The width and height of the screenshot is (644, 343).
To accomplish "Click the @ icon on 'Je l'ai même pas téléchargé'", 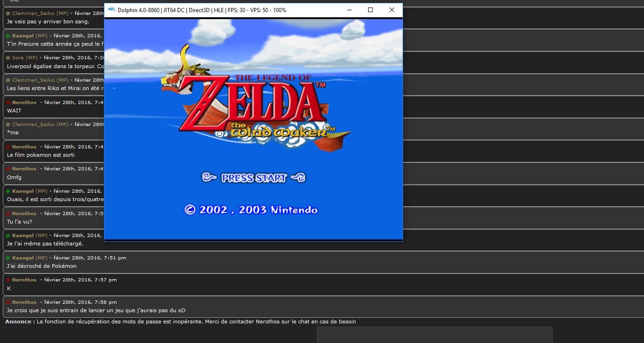I will point(8,236).
